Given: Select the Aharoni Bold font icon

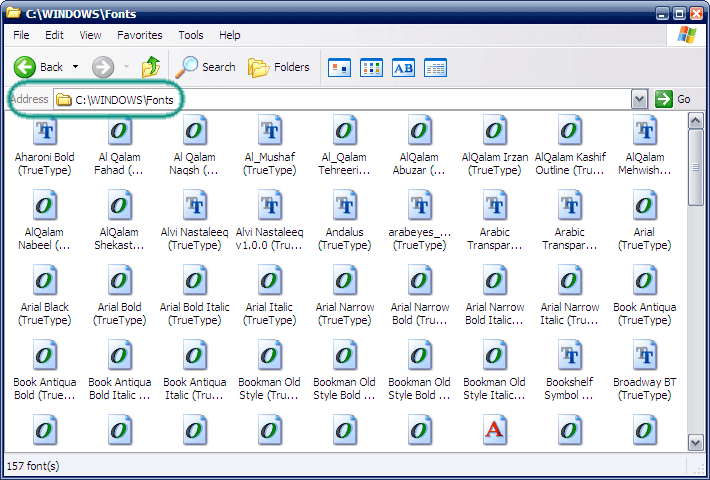Looking at the screenshot, I should click(x=44, y=131).
